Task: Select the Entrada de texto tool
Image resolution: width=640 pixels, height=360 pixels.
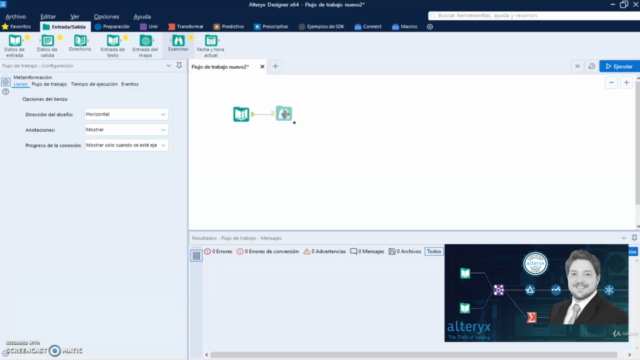Action: click(113, 45)
